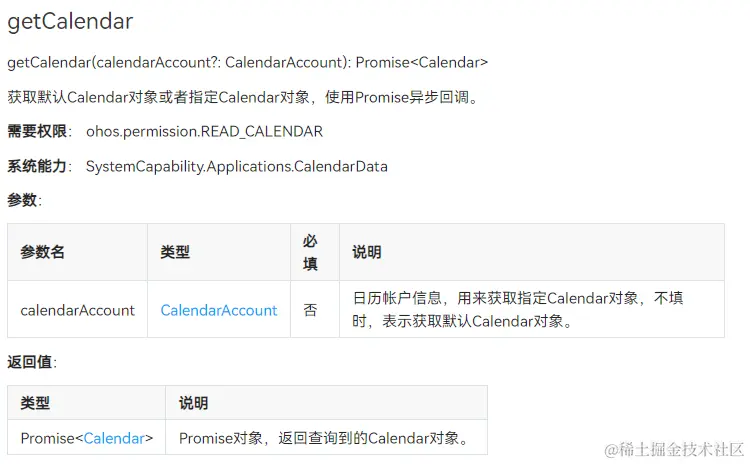Click the getCalendar method signature line
Image resolution: width=750 pixels, height=464 pixels.
[x=247, y=62]
